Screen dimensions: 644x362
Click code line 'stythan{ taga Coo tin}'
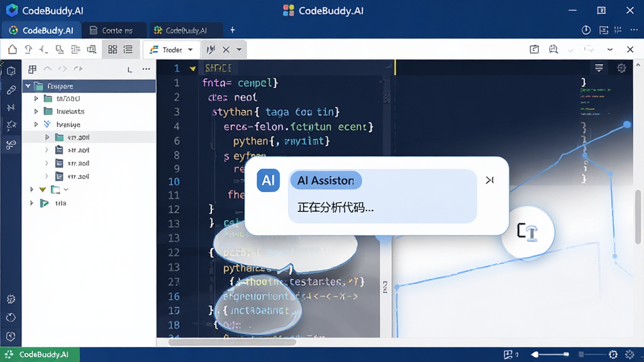pyautogui.click(x=275, y=112)
